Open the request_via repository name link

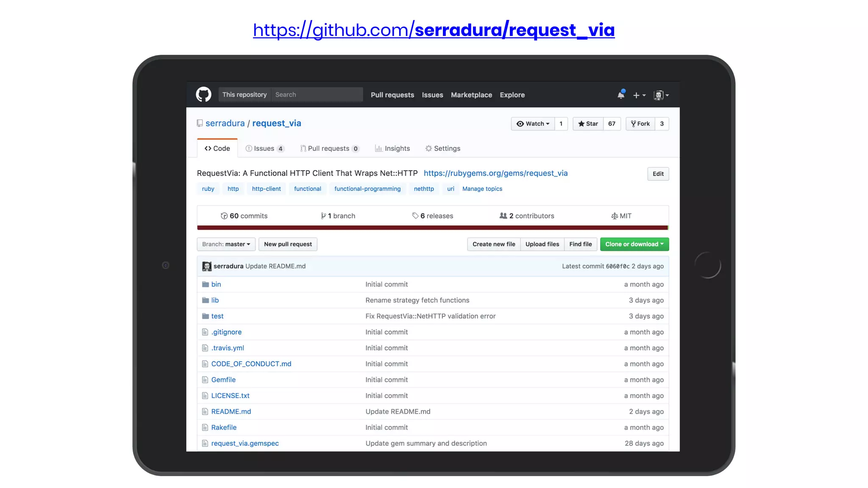tap(277, 123)
